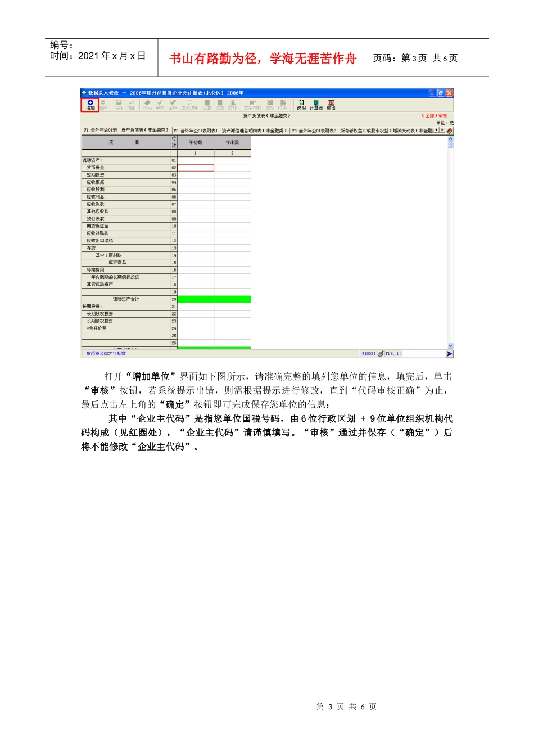Click the 货币资金02之年初数 status bar text
534x756 pixels.
[x=106, y=354]
